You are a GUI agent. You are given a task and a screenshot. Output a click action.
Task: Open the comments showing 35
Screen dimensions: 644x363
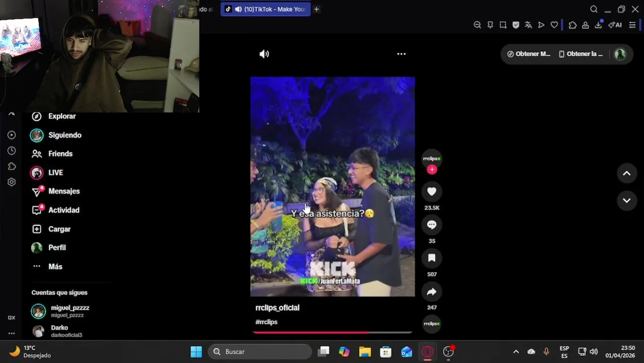[x=432, y=225]
